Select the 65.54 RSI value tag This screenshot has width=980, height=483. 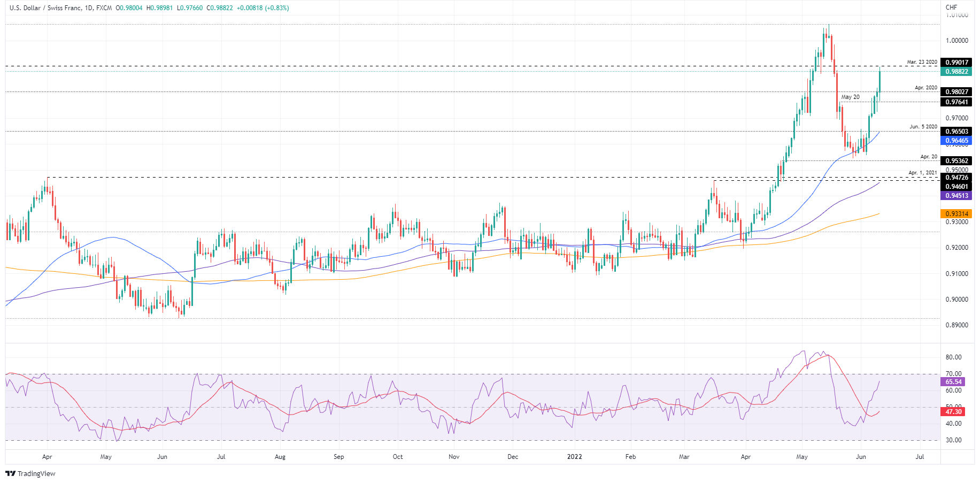click(x=953, y=382)
